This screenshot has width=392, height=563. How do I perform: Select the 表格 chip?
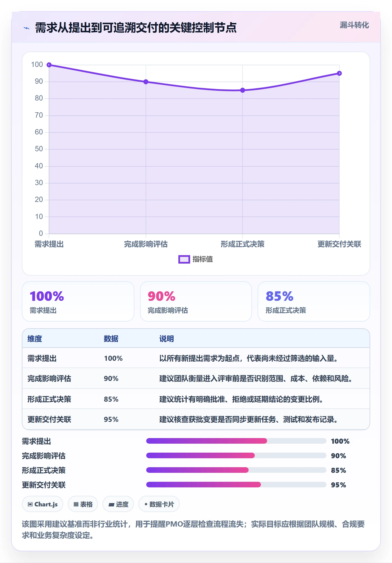pyautogui.click(x=83, y=504)
